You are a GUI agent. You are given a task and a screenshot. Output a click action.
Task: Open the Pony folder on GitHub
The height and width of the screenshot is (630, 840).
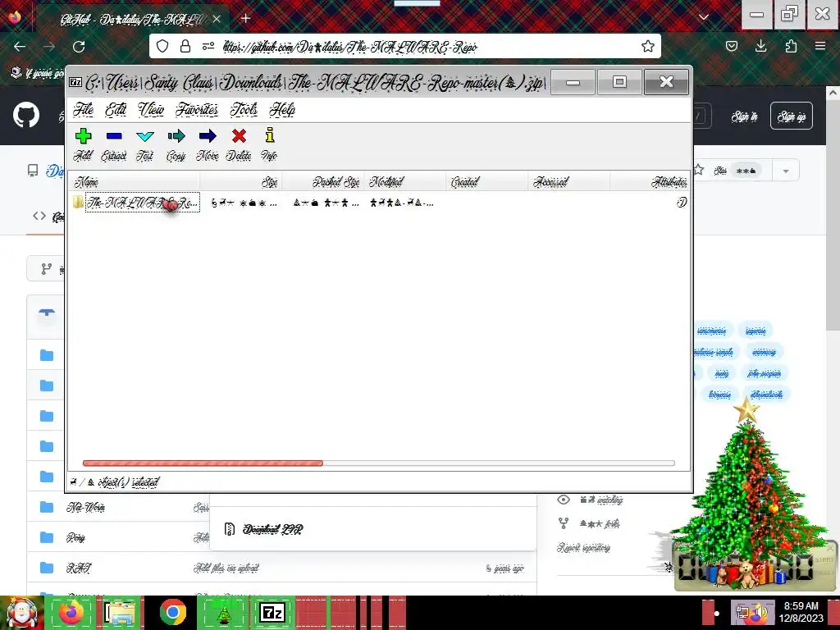click(75, 537)
